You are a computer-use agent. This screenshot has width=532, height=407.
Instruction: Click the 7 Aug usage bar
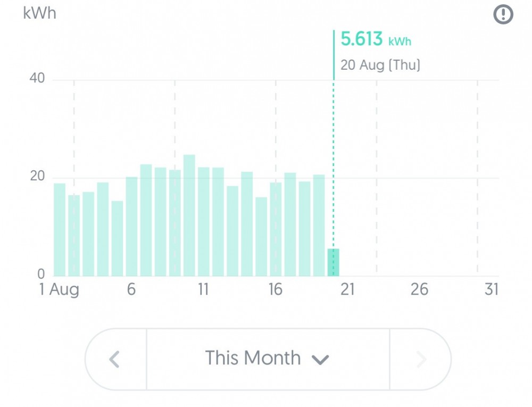(146, 220)
